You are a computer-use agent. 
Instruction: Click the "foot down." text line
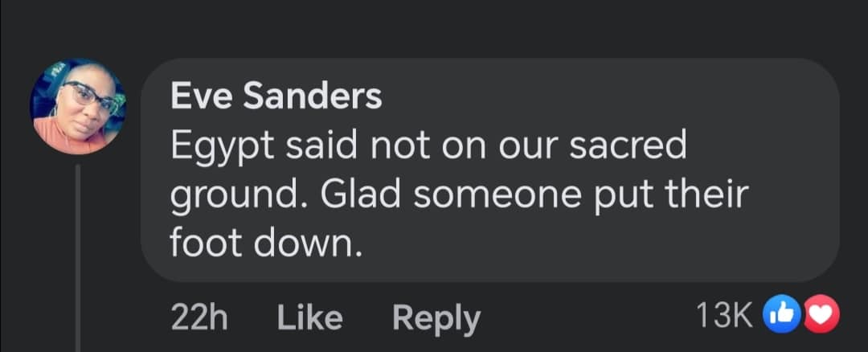pyautogui.click(x=262, y=243)
